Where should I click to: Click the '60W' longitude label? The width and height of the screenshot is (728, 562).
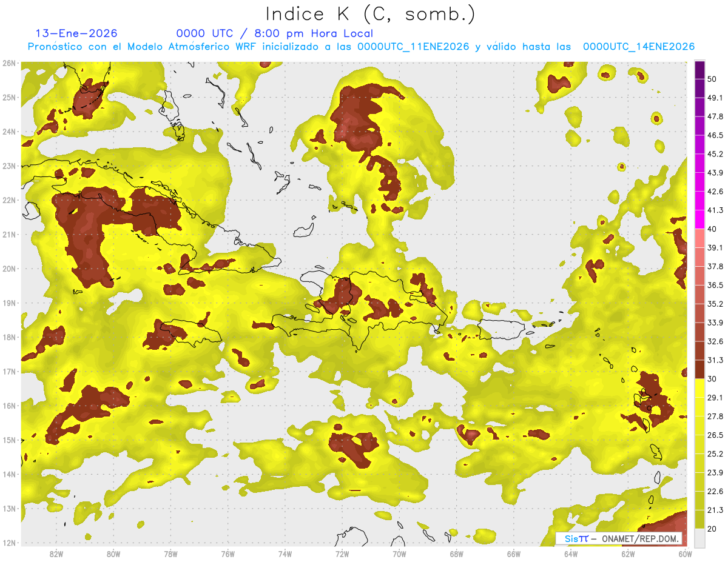(x=685, y=554)
